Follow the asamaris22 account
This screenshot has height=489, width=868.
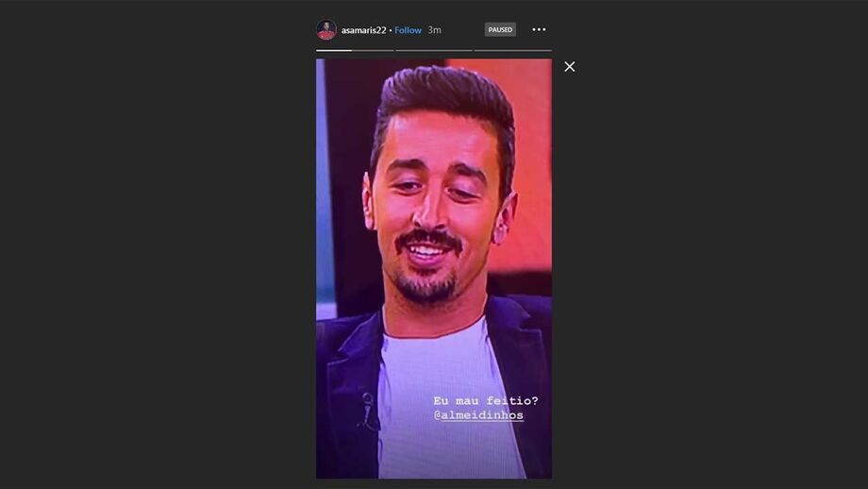[x=408, y=30]
